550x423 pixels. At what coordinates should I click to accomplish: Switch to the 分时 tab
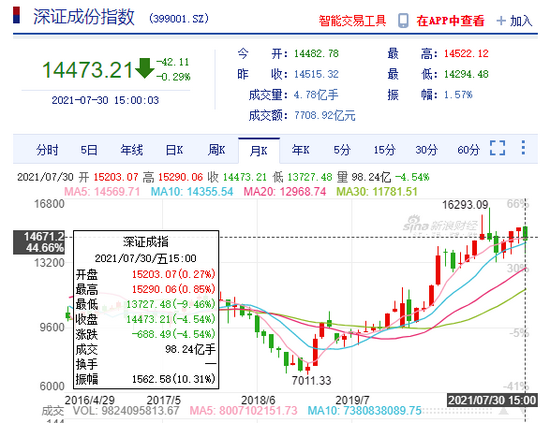coord(47,150)
